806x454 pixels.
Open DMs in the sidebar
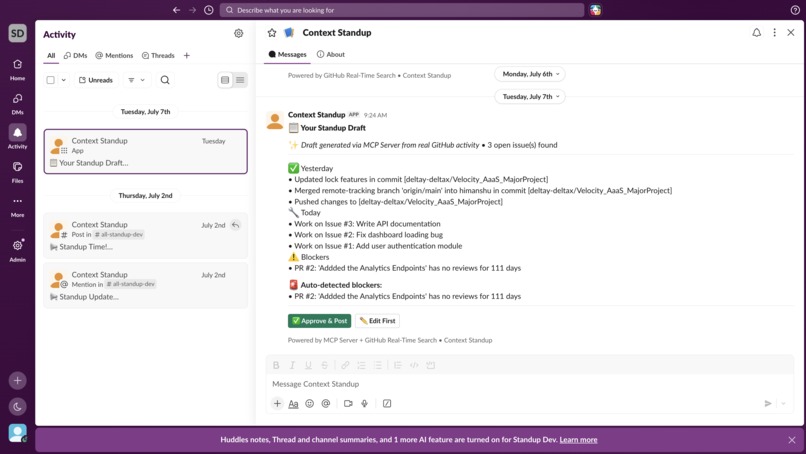click(17, 104)
